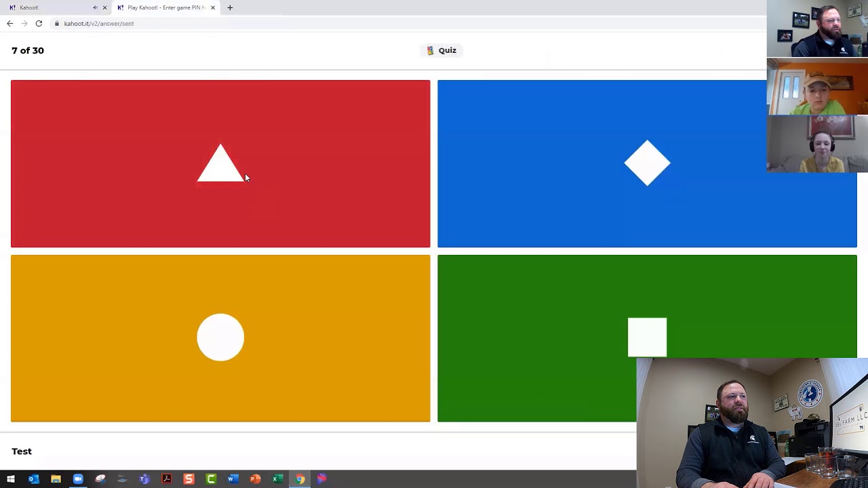
Task: Open Zoom from the taskbar
Action: click(78, 479)
